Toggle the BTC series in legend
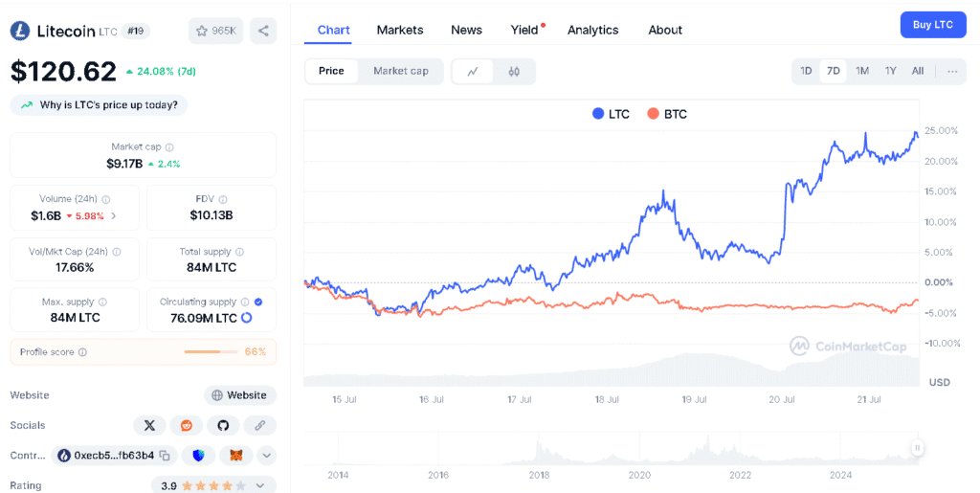Screen dimensions: 980x493 (x=667, y=114)
